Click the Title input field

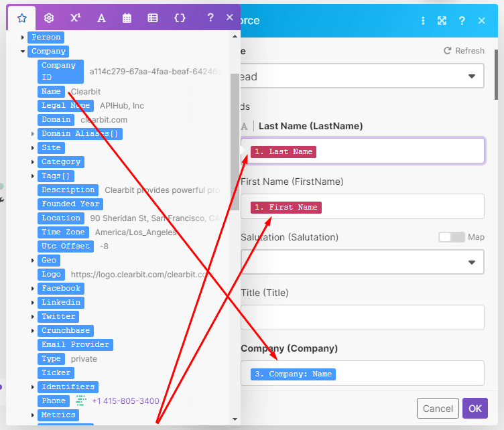click(x=362, y=317)
